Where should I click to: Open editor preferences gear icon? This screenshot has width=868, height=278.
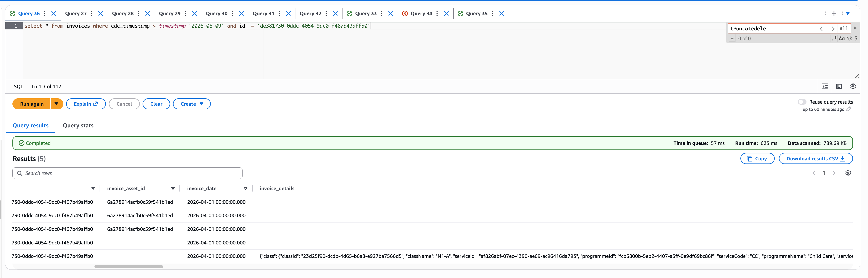coord(853,86)
